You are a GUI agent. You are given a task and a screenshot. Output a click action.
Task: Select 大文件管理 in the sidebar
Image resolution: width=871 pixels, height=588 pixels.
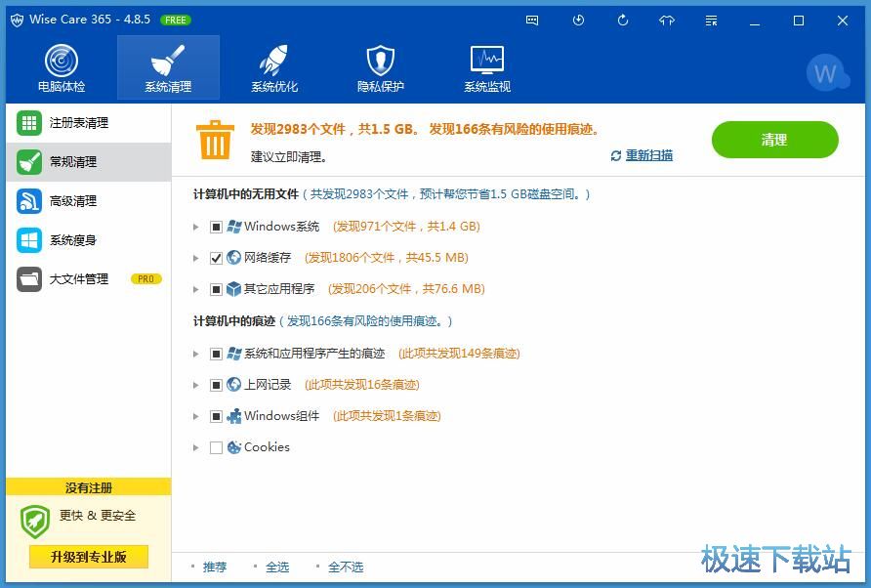pyautogui.click(x=88, y=279)
